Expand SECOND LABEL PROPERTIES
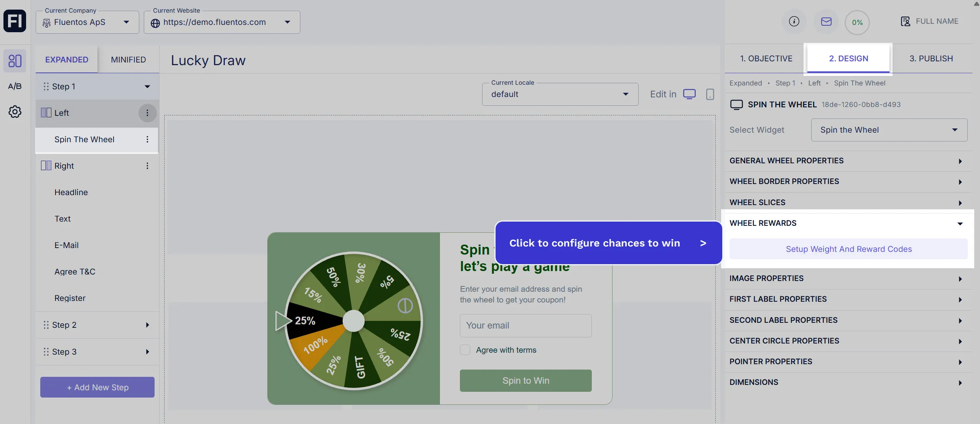 pos(848,320)
